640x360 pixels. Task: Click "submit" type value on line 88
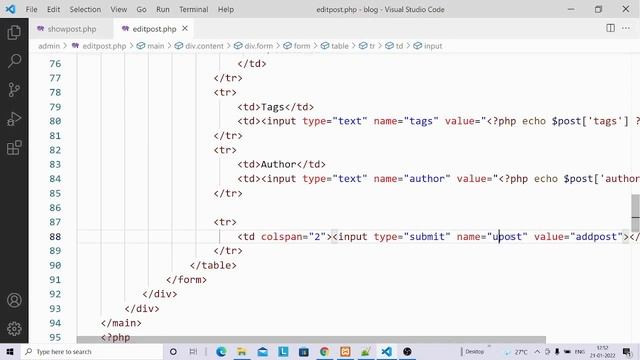427,237
